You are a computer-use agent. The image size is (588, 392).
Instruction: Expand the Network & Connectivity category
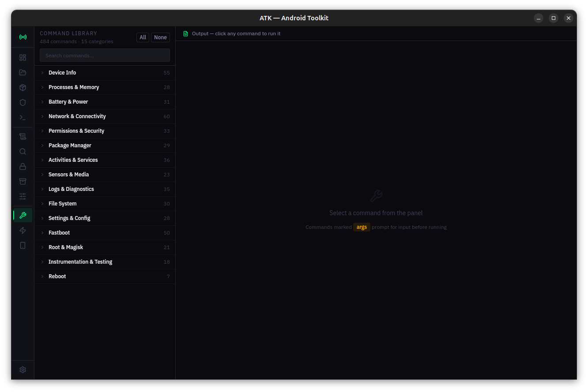coord(105,116)
